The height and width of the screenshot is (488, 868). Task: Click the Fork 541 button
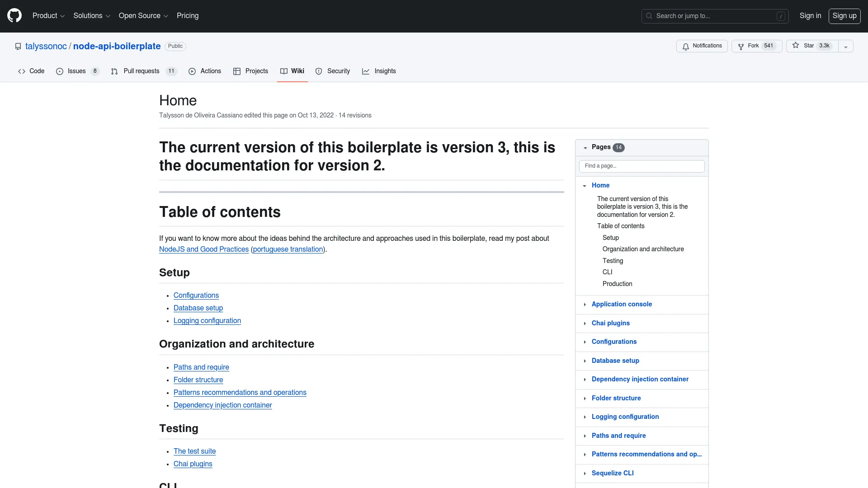[x=757, y=46]
